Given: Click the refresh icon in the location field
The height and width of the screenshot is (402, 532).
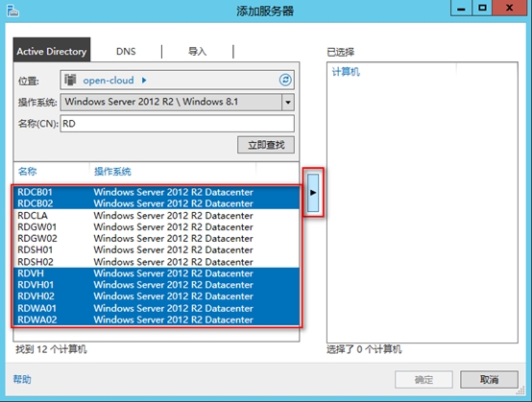Looking at the screenshot, I should tap(285, 80).
